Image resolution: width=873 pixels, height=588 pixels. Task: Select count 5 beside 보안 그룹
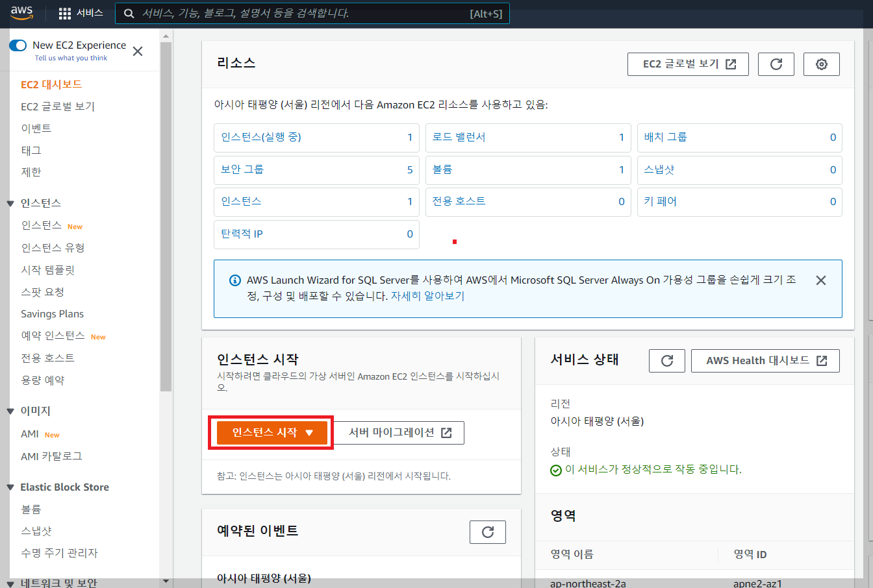point(410,169)
